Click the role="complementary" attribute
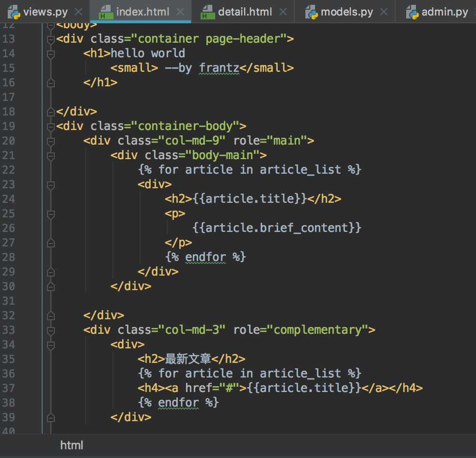The image size is (476, 458). pos(301,330)
